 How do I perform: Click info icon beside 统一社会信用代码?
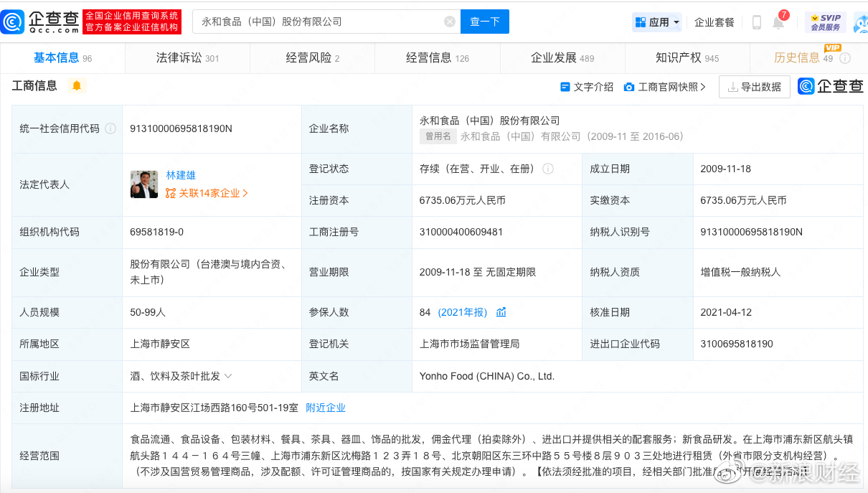[x=110, y=129]
